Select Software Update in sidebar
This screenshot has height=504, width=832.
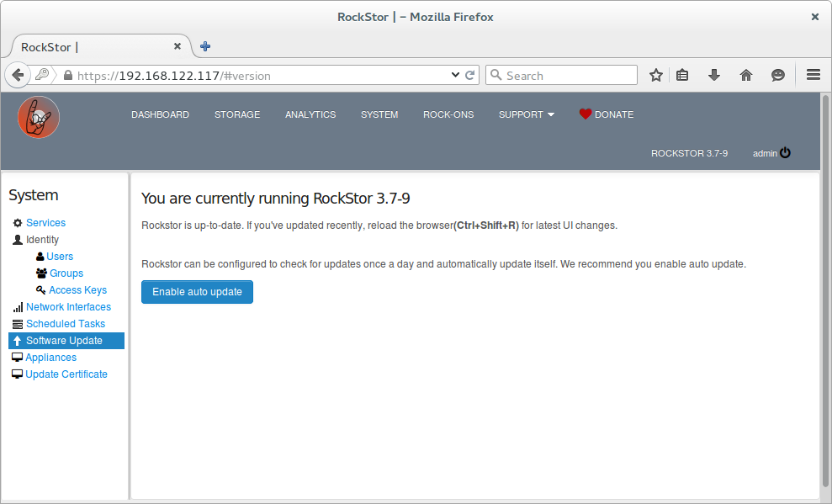click(66, 341)
